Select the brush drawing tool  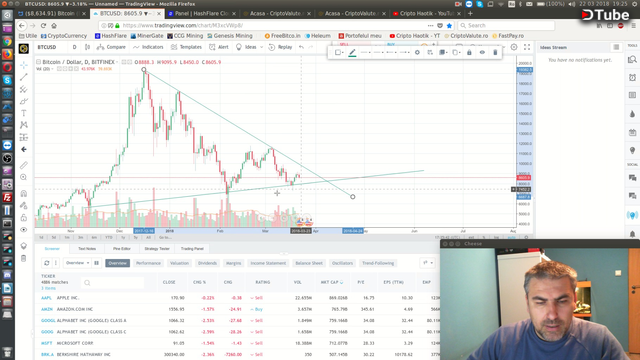24,101
